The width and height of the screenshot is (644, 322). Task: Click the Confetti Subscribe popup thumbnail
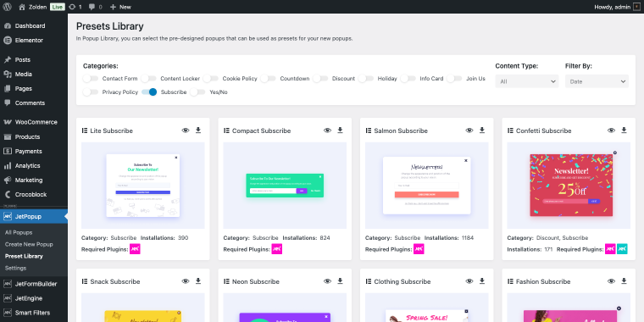[x=569, y=186]
